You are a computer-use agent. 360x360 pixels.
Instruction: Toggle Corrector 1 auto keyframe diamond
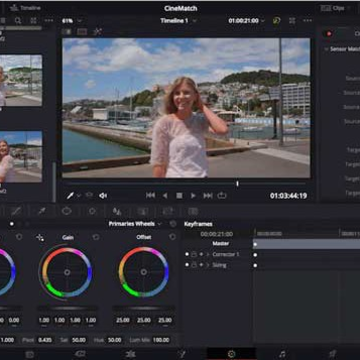[x=201, y=254]
